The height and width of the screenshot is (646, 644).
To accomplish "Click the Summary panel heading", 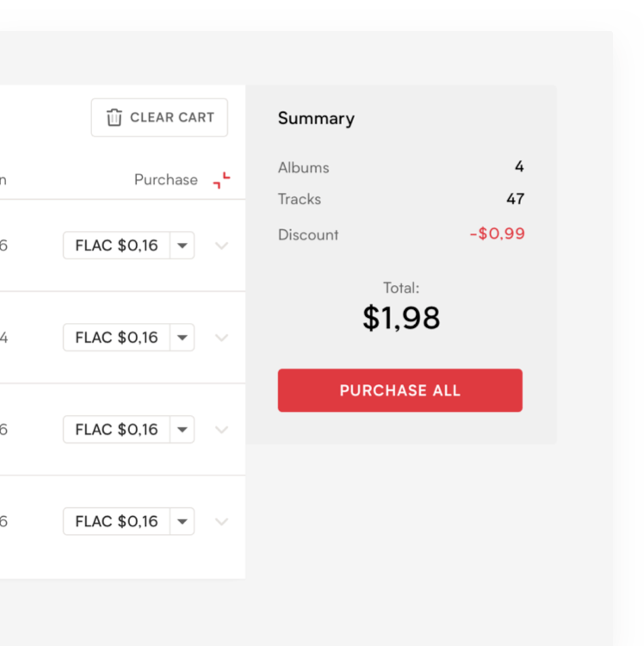I will [x=316, y=119].
